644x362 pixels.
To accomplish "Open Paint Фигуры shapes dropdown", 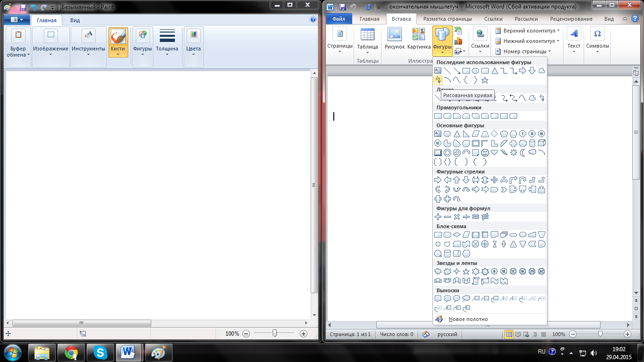I will 142,46.
